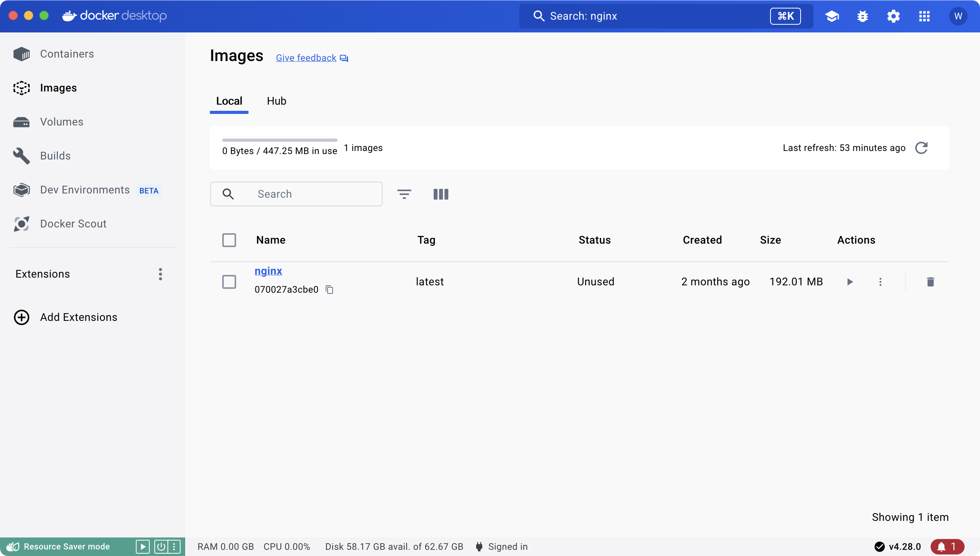
Task: Click the BETA badge
Action: (x=149, y=191)
